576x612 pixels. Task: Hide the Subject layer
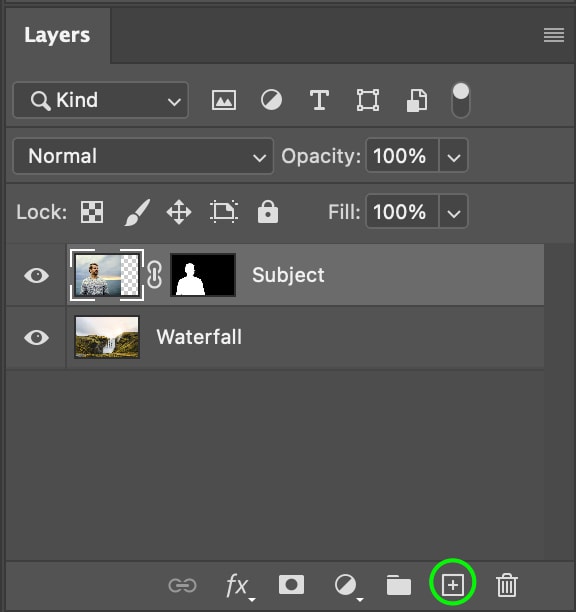36,276
